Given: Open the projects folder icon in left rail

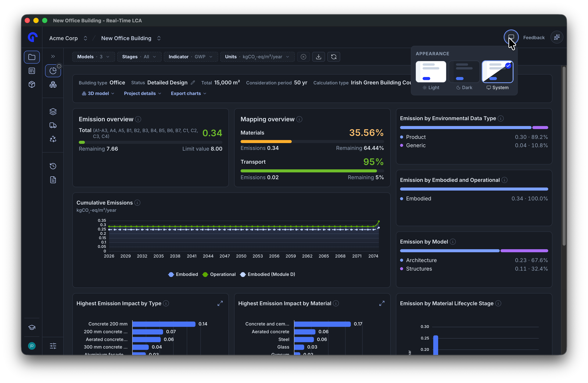Looking at the screenshot, I should click(32, 57).
